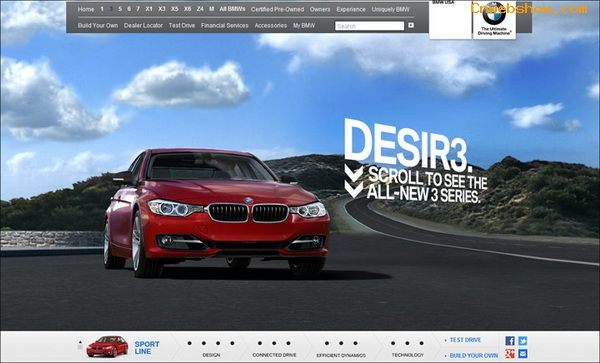600x363 pixels.
Task: Open Financial Services
Action: click(x=225, y=25)
